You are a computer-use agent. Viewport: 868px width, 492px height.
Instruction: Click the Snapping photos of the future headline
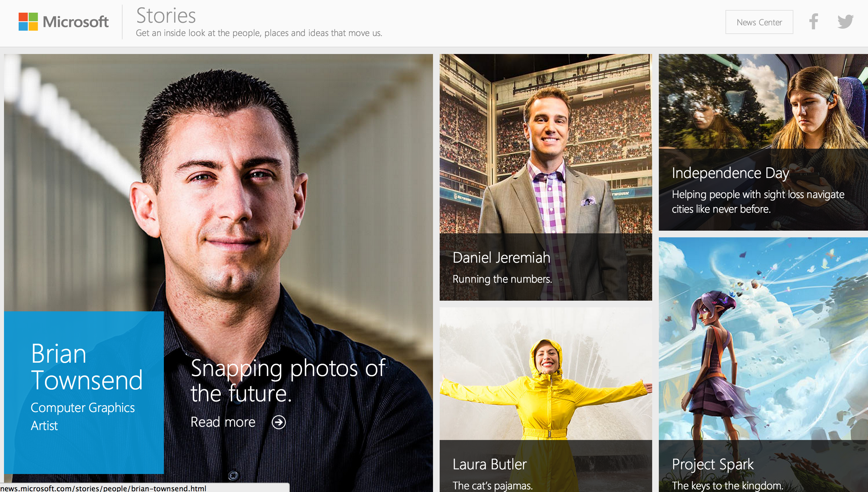[x=288, y=381]
